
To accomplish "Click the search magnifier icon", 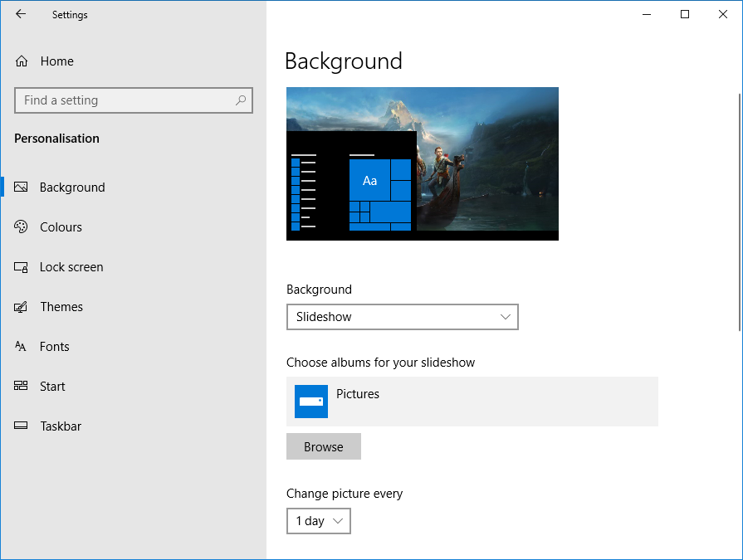I will coord(241,100).
